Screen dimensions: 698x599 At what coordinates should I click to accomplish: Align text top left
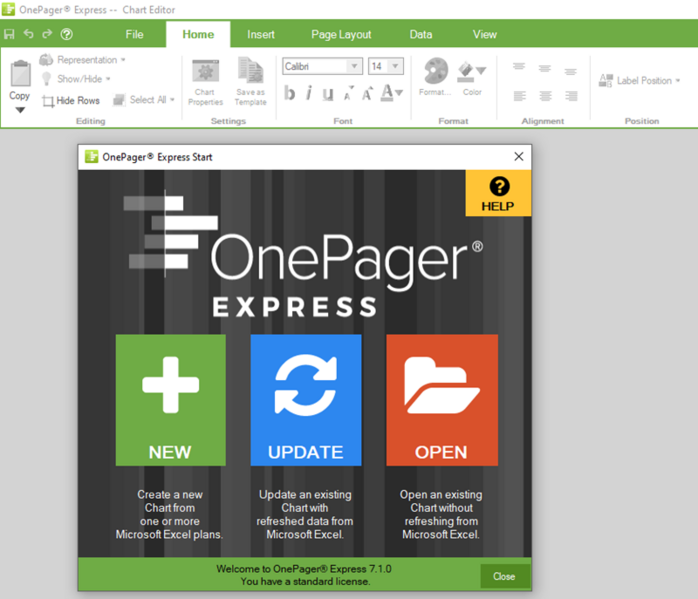click(519, 67)
